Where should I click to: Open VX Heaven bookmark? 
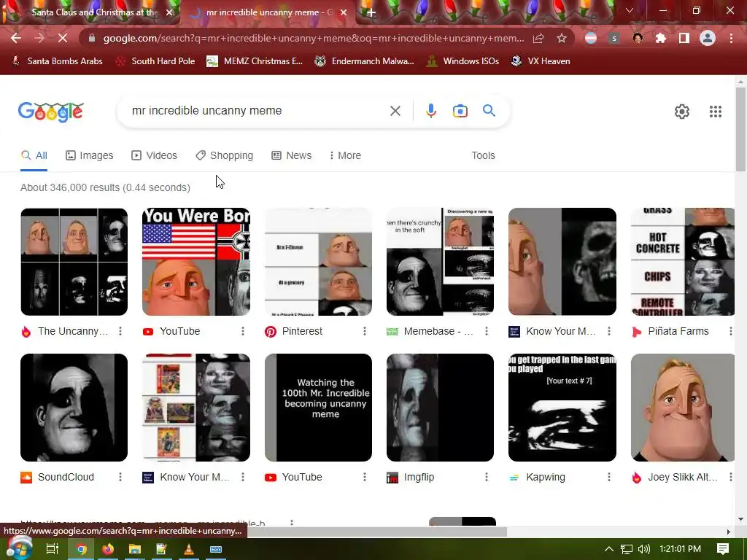pos(541,61)
